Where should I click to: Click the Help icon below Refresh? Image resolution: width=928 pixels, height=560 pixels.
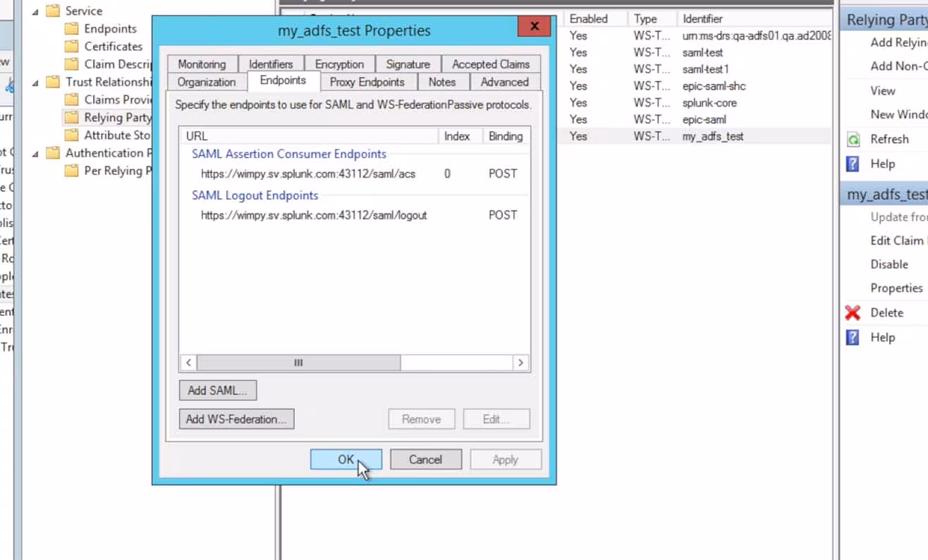click(853, 164)
